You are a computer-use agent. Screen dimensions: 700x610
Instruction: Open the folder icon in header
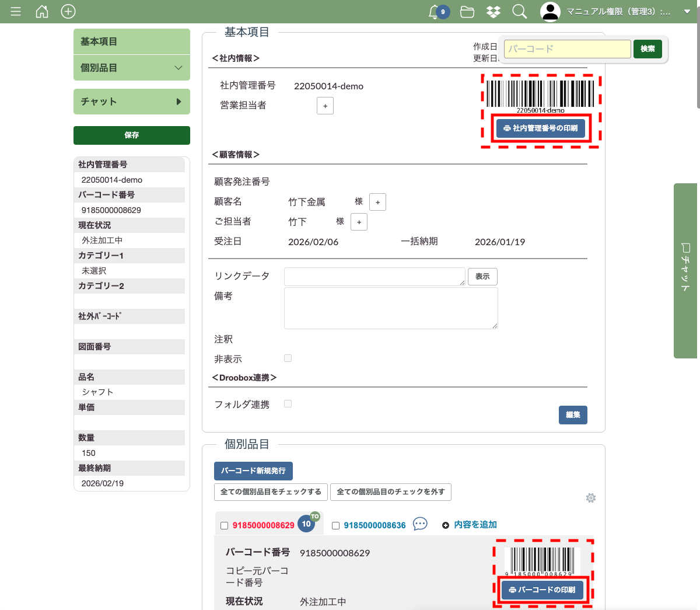[x=467, y=12]
